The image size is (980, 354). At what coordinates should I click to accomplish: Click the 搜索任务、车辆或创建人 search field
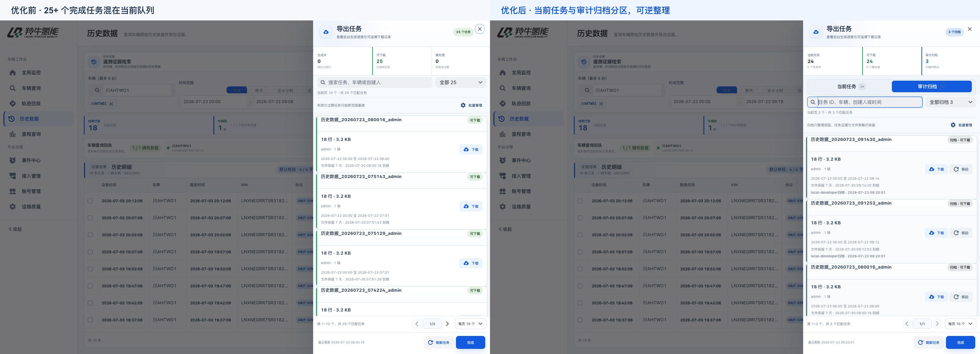[375, 83]
